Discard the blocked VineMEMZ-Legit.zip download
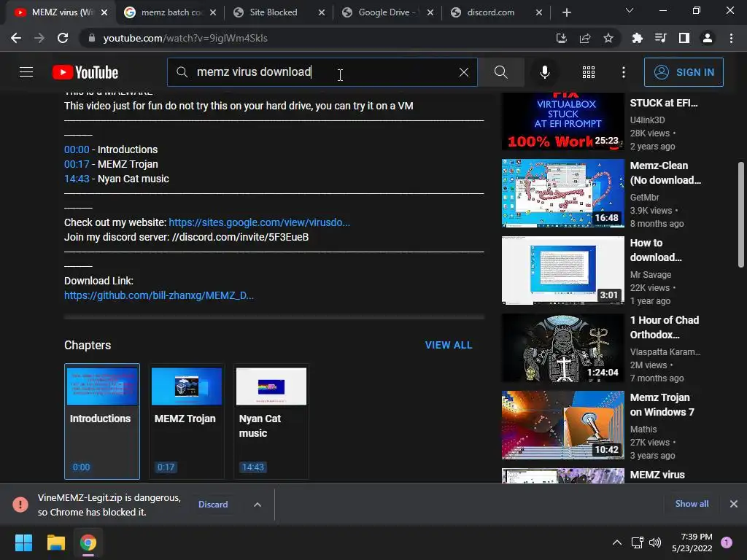This screenshot has width=747, height=560. click(x=213, y=505)
